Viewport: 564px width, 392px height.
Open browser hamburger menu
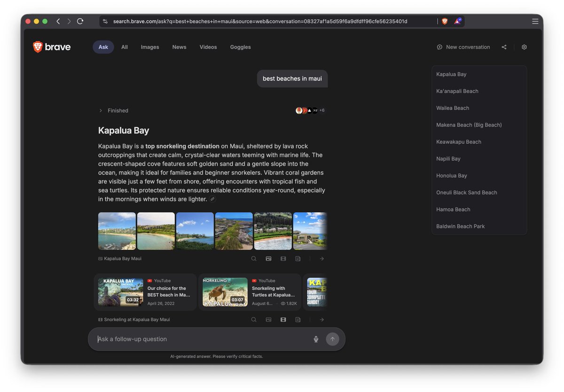click(x=535, y=21)
